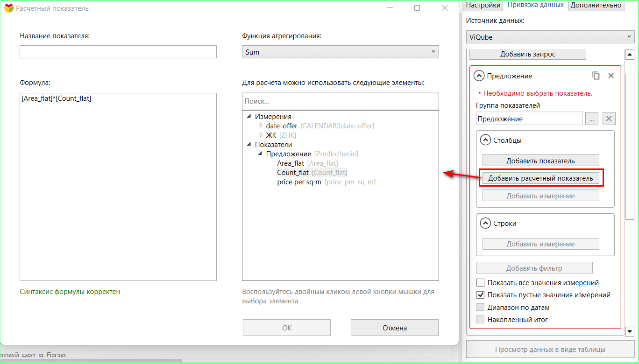Click the ellipsis button next to Группа показателей

click(x=591, y=119)
